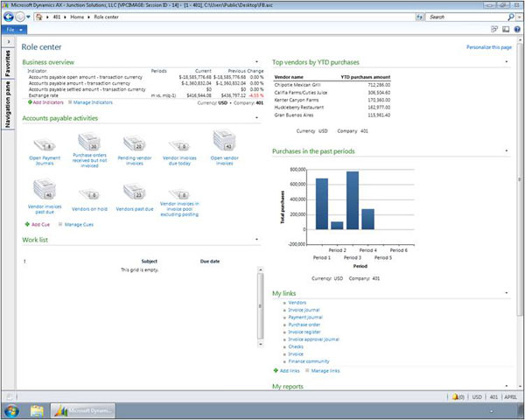The width and height of the screenshot is (525, 420).
Task: Click the search magnifier icon
Action: click(511, 17)
